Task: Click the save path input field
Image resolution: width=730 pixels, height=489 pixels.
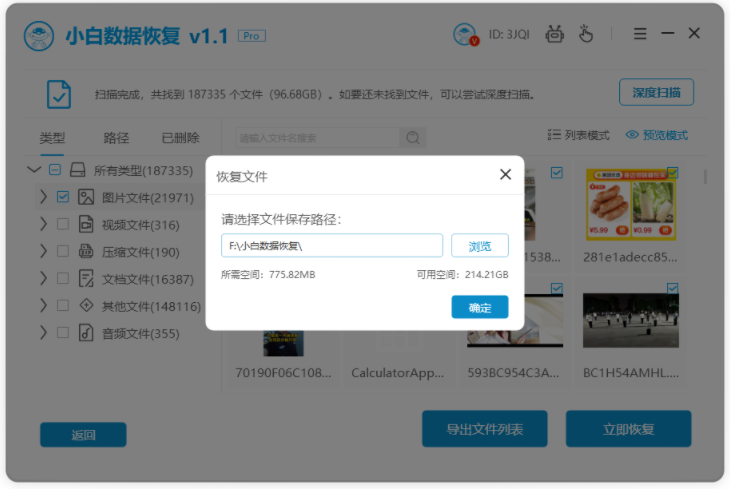Action: tap(332, 245)
